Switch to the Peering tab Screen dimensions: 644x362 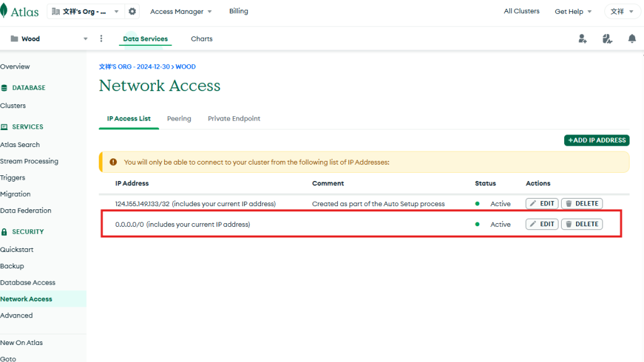(x=179, y=118)
